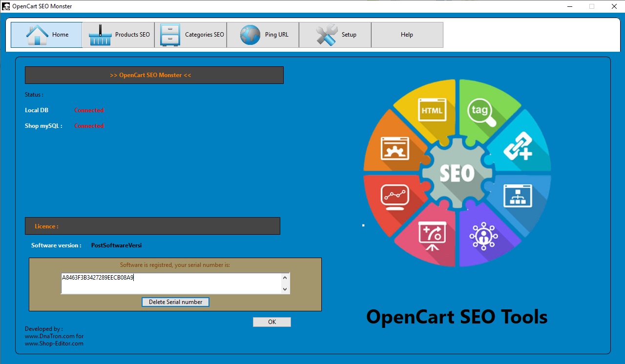Open the Help tab
The height and width of the screenshot is (364, 625).
(x=407, y=35)
